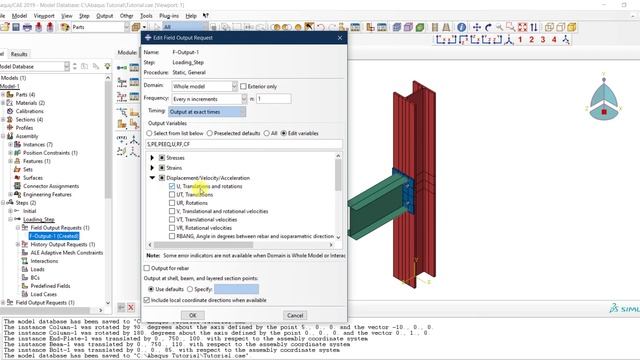Open the Tools menu
The height and width of the screenshot is (360, 640).
(x=146, y=16)
